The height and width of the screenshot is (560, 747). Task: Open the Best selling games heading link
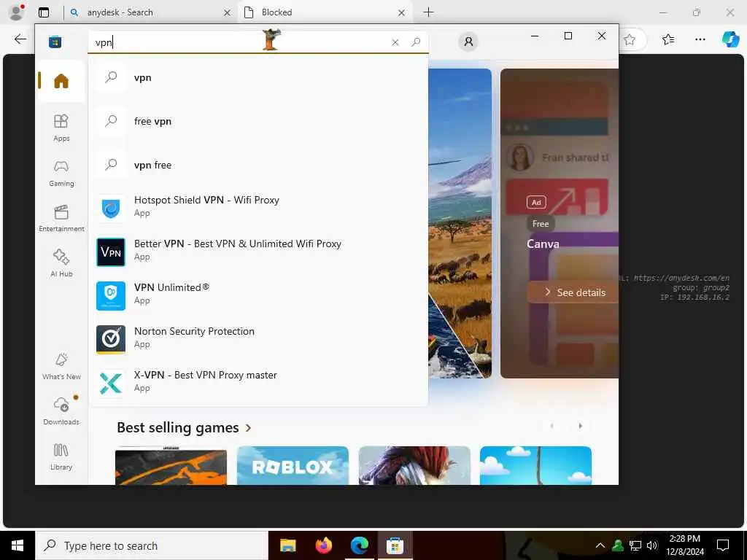tap(178, 427)
